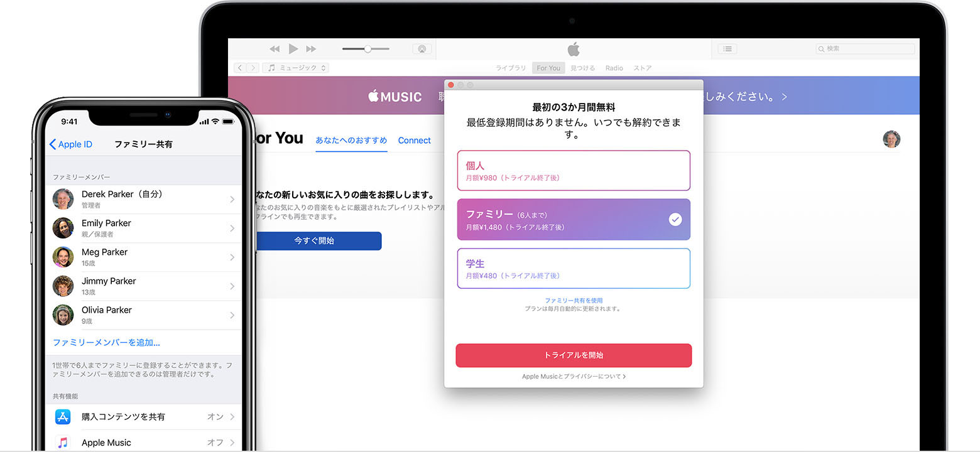Switch to the For You tab
Image resolution: width=980 pixels, height=452 pixels.
tap(548, 68)
